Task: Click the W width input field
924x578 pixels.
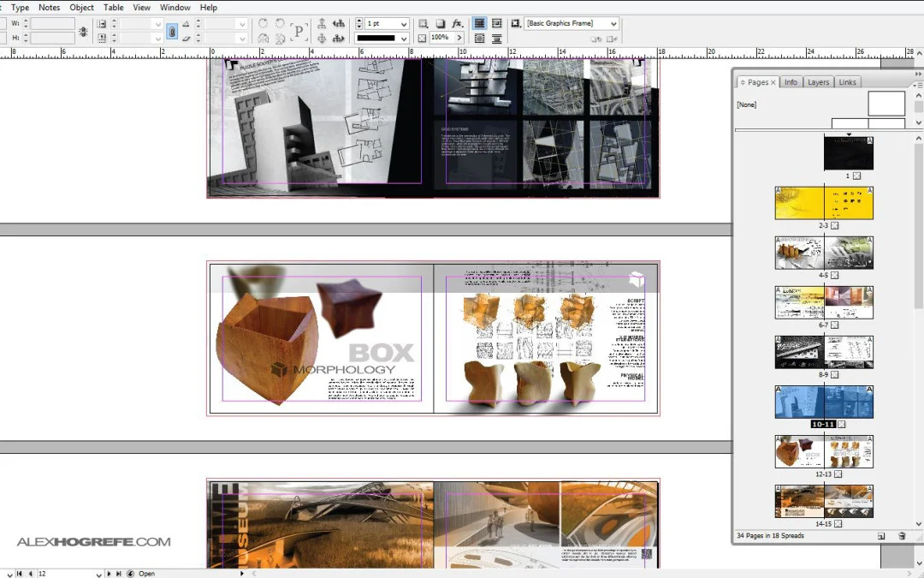Action: tap(52, 24)
